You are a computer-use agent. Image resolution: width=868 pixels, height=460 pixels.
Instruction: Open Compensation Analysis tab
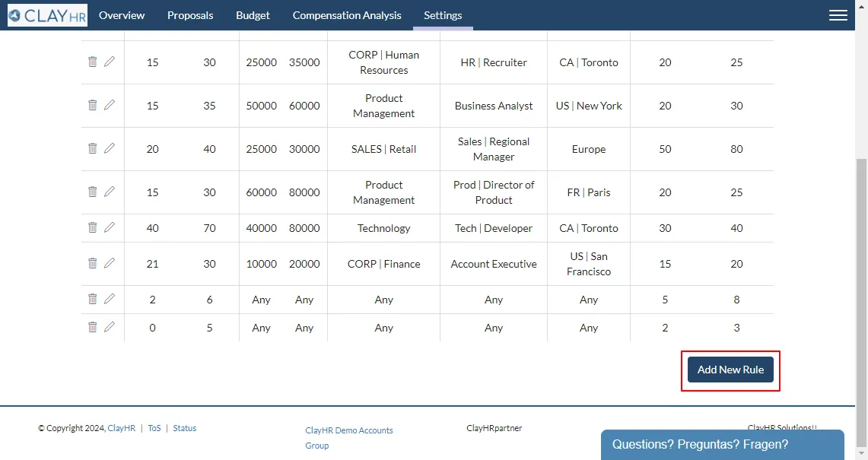(x=347, y=15)
